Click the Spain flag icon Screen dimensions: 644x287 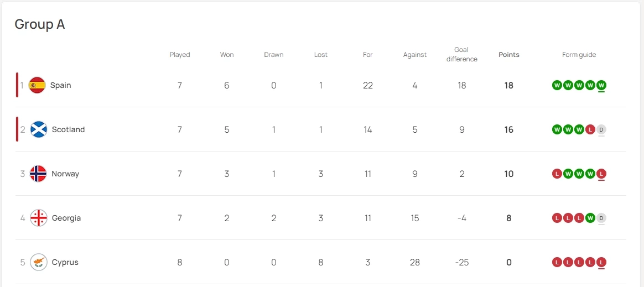click(37, 85)
